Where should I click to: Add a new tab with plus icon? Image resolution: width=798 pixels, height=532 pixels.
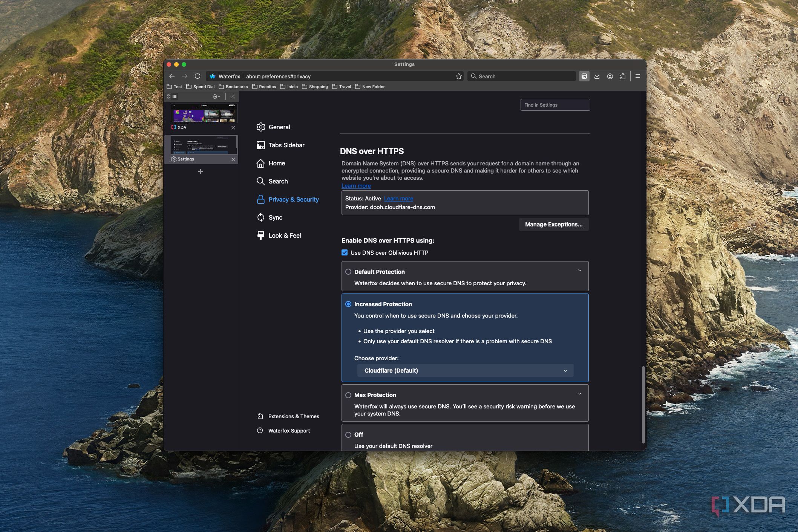point(201,171)
